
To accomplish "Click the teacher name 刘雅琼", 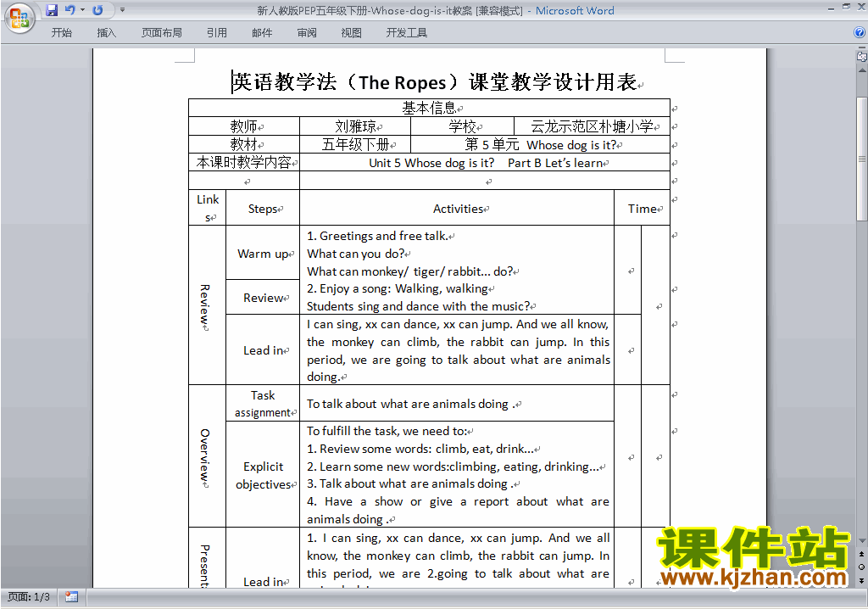I will [355, 126].
